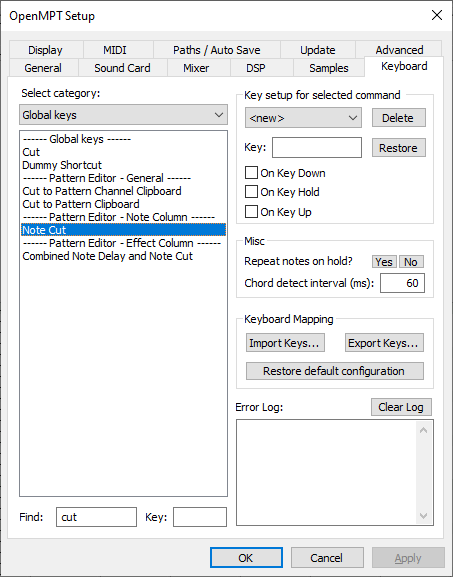This screenshot has height=577, width=453.
Task: Confirm with the OK button
Action: 246,558
